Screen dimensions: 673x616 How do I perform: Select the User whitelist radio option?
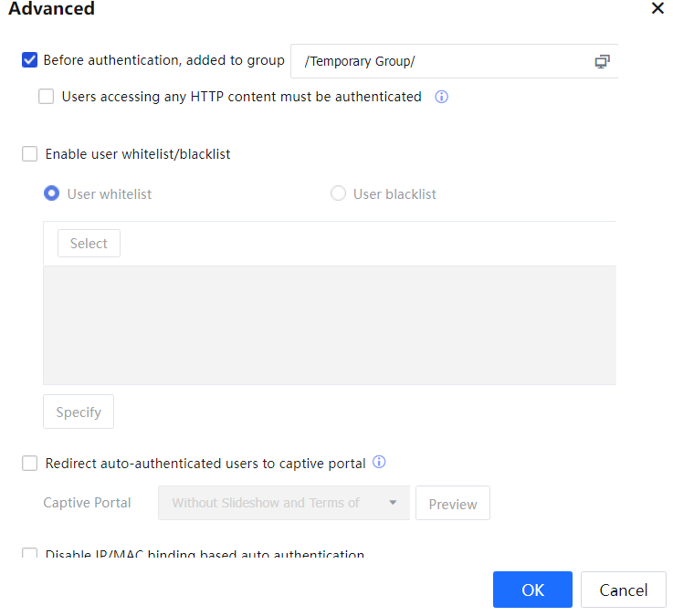[x=52, y=193]
